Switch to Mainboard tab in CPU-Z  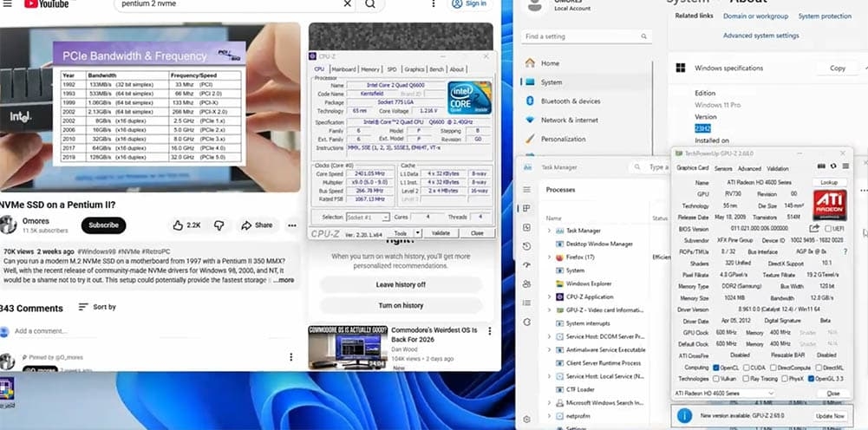(x=343, y=69)
